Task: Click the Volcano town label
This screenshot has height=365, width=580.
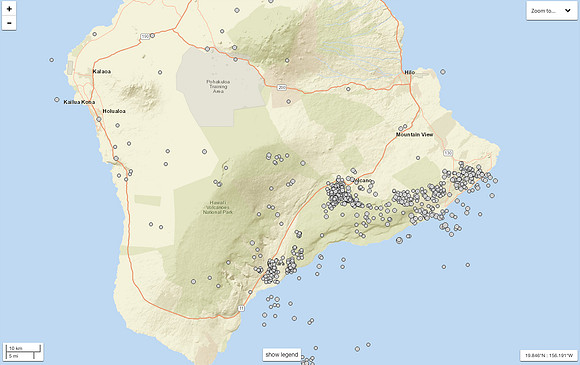Action: (x=362, y=180)
